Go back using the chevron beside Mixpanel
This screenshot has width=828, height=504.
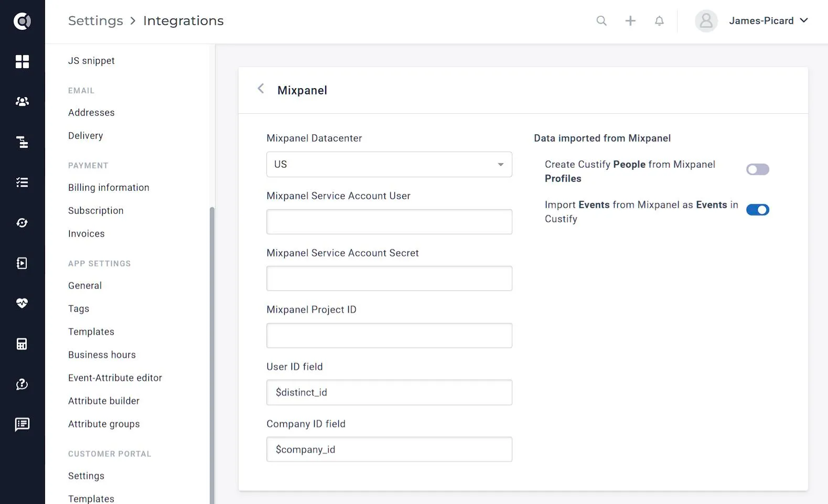261,89
